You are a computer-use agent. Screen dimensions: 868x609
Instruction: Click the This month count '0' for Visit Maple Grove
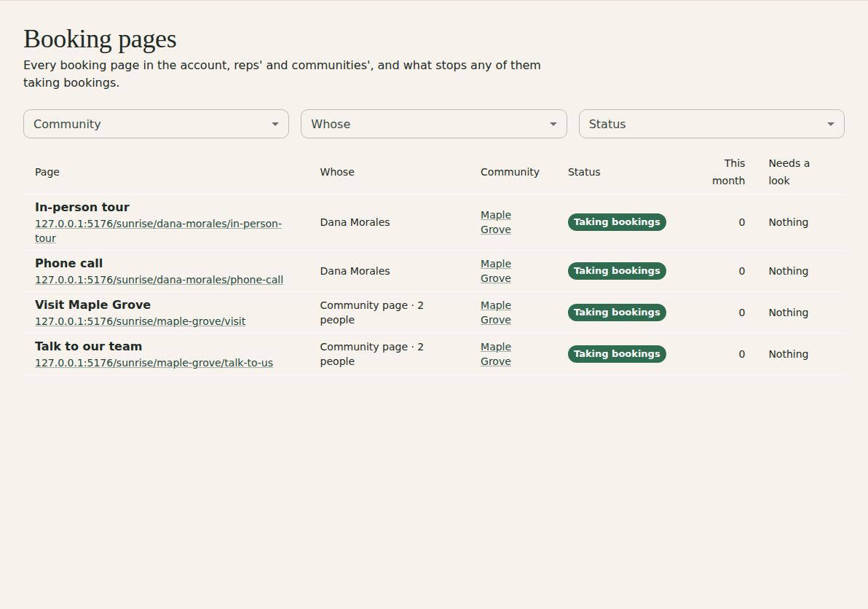(742, 313)
